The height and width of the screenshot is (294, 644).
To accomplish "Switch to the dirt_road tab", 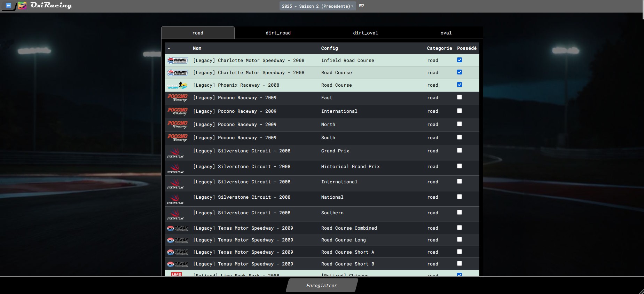I will [278, 33].
